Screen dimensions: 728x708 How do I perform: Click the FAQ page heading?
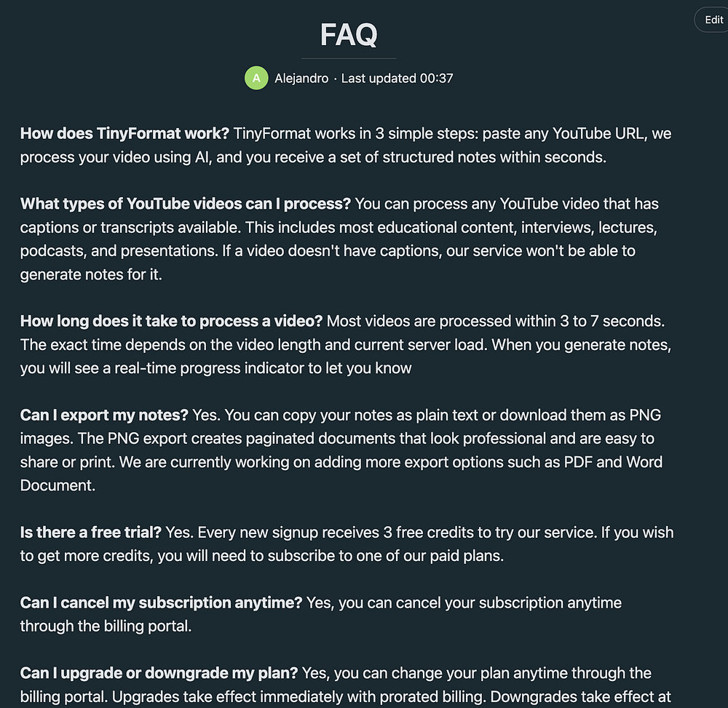click(349, 34)
